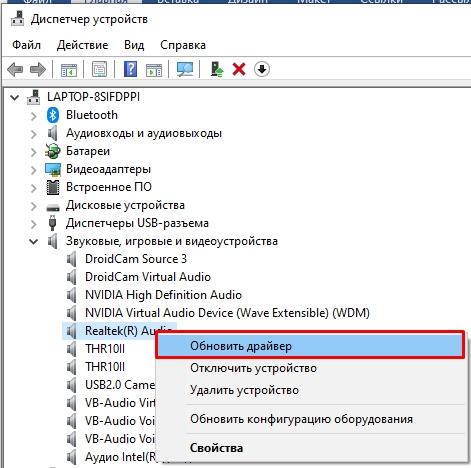
Task: Show or hide the console tree
Action: point(69,70)
